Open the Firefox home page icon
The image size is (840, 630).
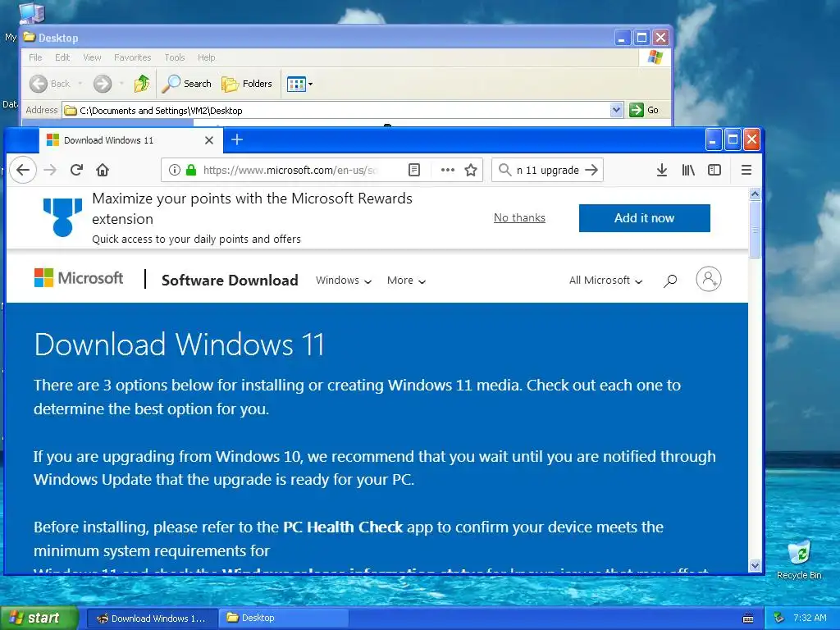point(103,171)
